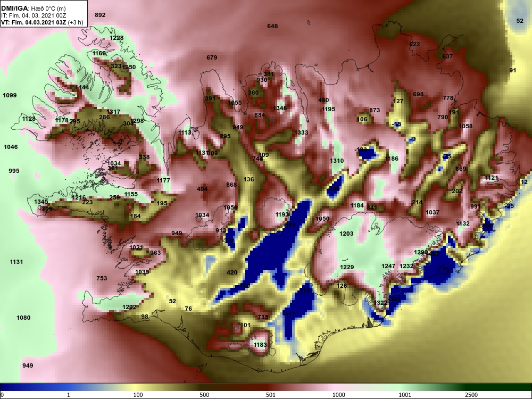Select the 753 offshore value

coord(102,279)
